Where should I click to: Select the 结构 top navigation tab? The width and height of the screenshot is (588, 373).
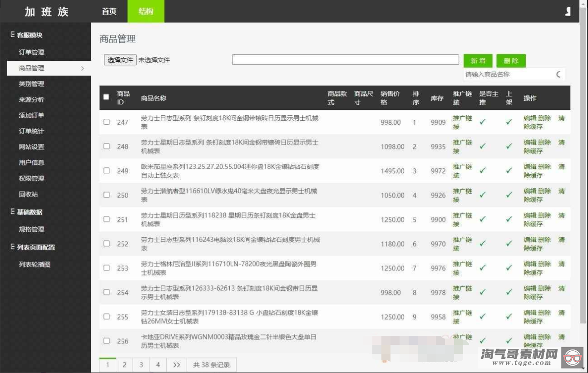pyautogui.click(x=146, y=11)
